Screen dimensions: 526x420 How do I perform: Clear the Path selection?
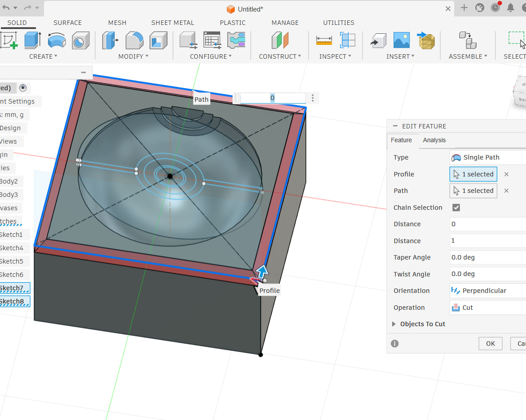pos(506,191)
